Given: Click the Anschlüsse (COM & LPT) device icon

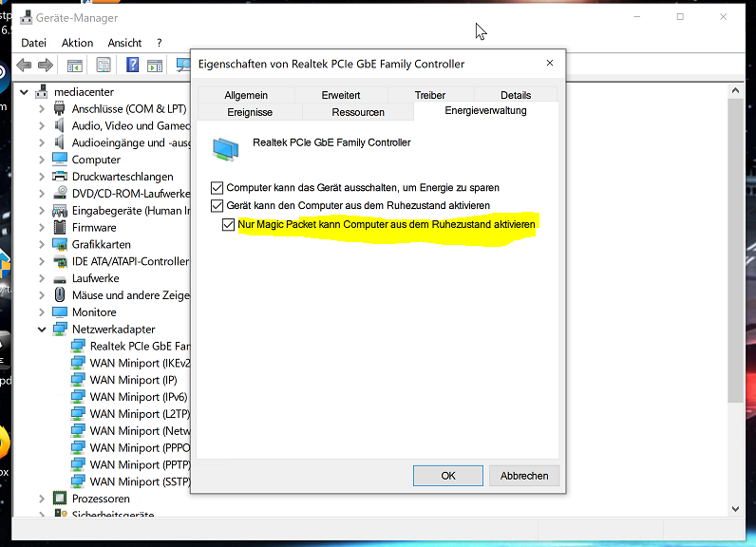Looking at the screenshot, I should [59, 108].
